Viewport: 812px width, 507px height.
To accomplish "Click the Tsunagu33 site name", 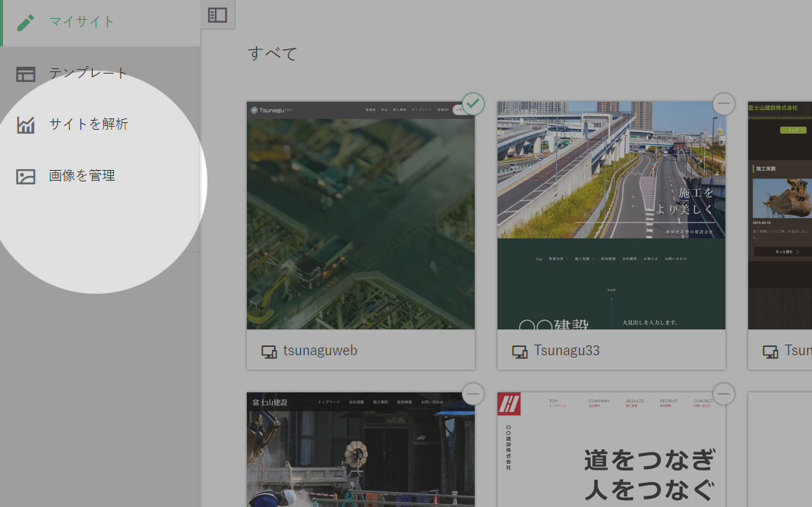I will pos(567,351).
